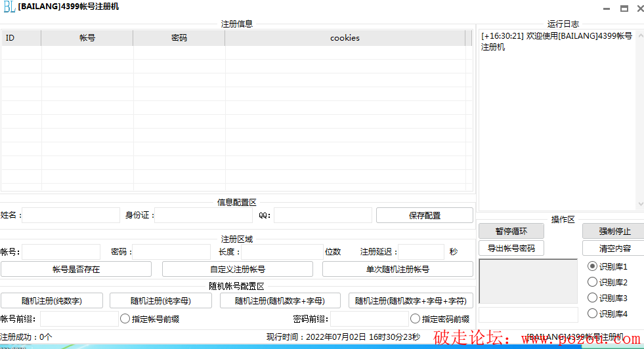Focus the 姓名 input field

click(71, 215)
